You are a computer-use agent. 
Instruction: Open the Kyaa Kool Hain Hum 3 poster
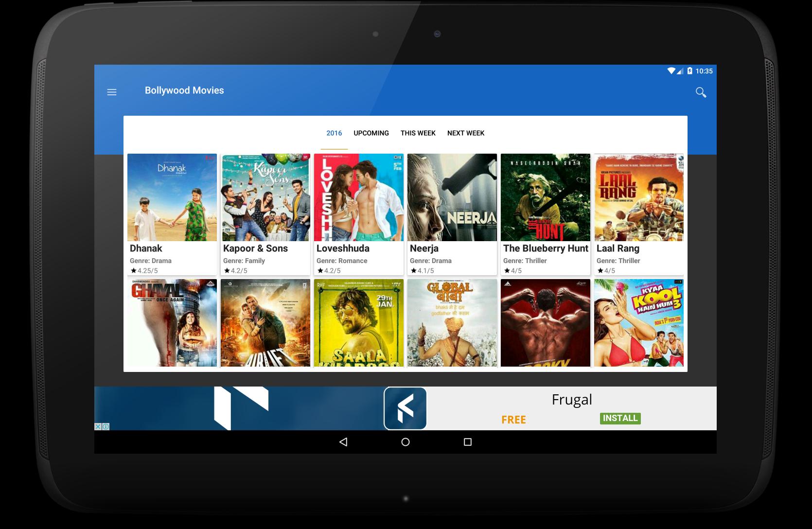click(x=639, y=323)
